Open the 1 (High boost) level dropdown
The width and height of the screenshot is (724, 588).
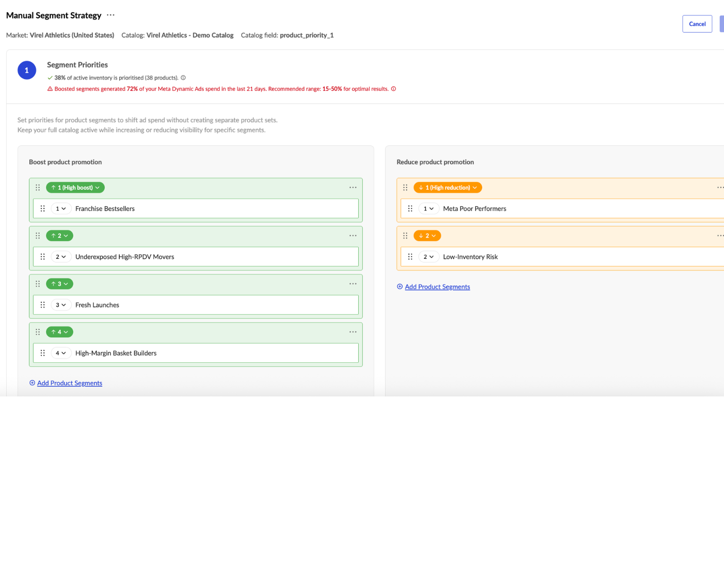75,188
